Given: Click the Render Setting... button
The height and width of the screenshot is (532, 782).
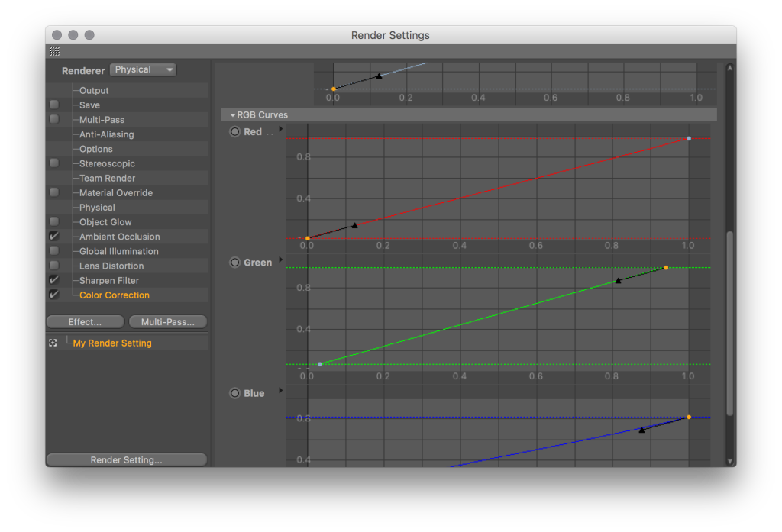Looking at the screenshot, I should pyautogui.click(x=127, y=459).
